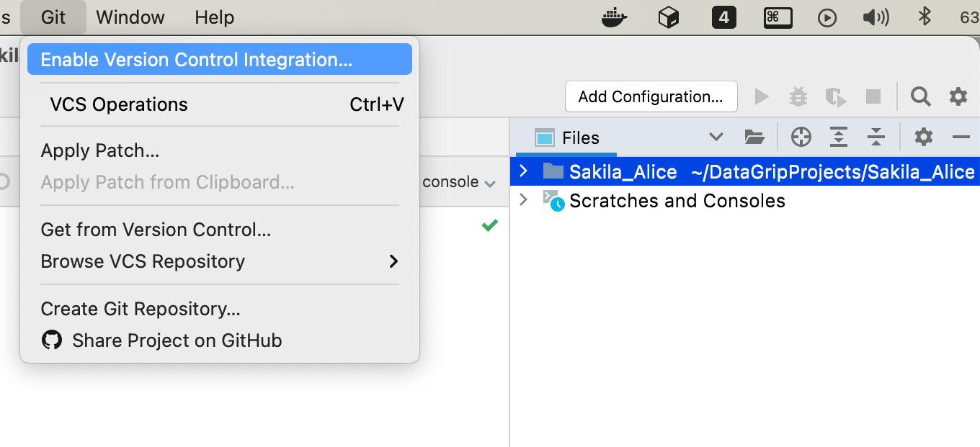Open the Files view dropdown chevron
This screenshot has height=447, width=980.
click(x=716, y=137)
